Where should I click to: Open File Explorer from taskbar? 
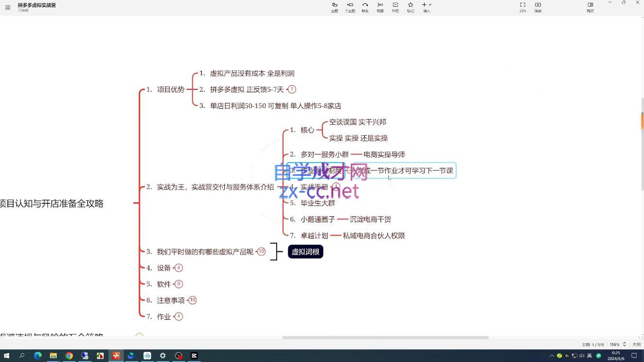53,356
